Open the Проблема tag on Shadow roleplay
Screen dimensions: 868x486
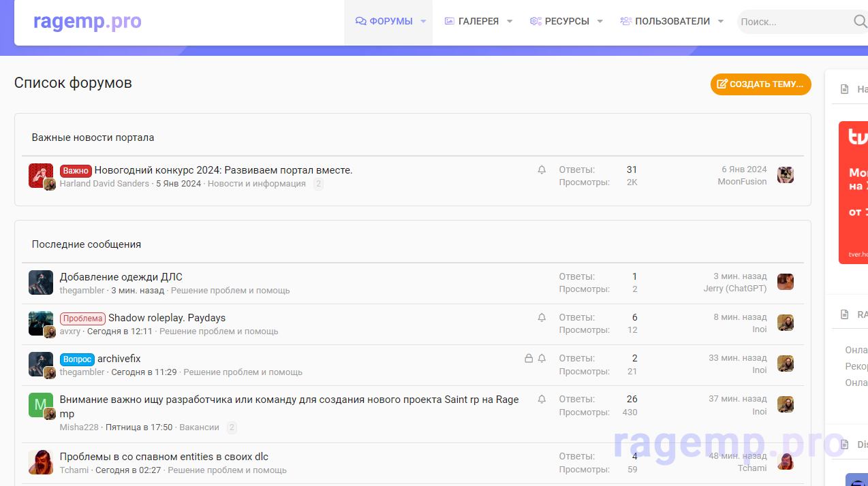click(82, 319)
